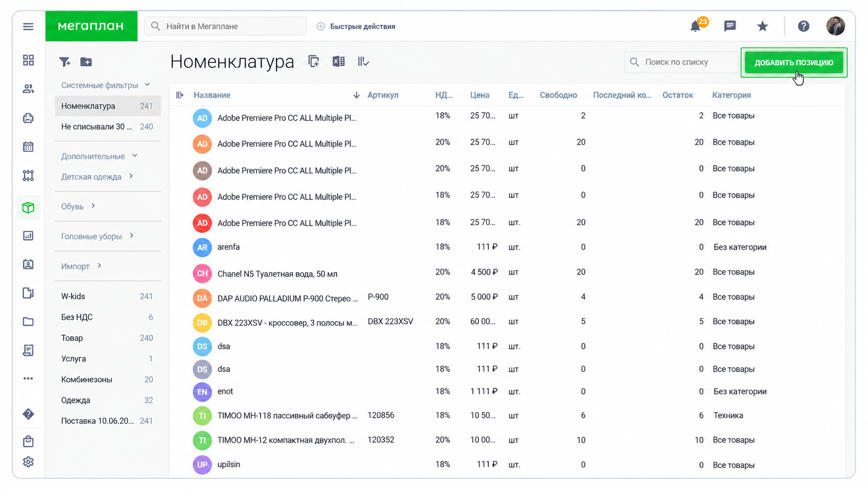The image size is (868, 489).
Task: Open the three-dots more sidebar icon
Action: pos(29,379)
